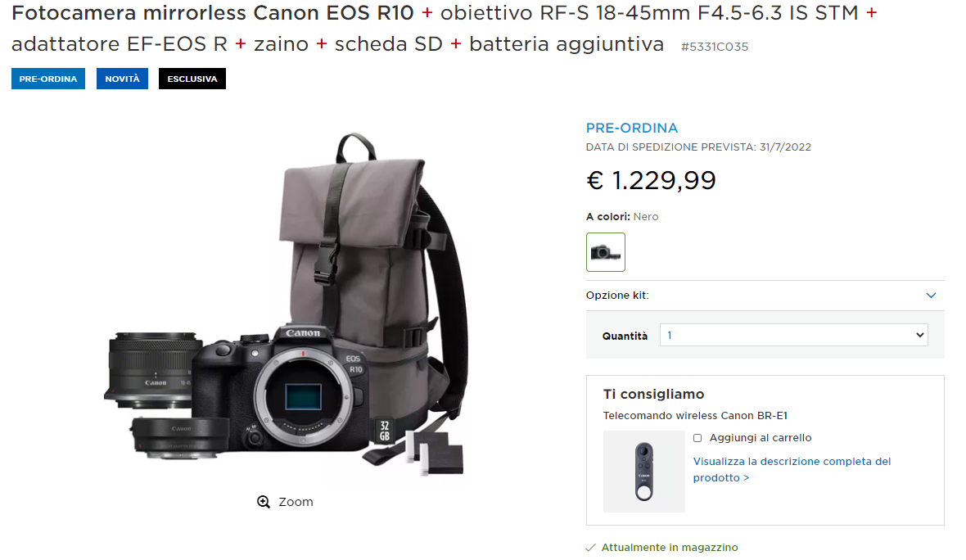Check Aggiungi al carrello checkbox

[x=697, y=438]
